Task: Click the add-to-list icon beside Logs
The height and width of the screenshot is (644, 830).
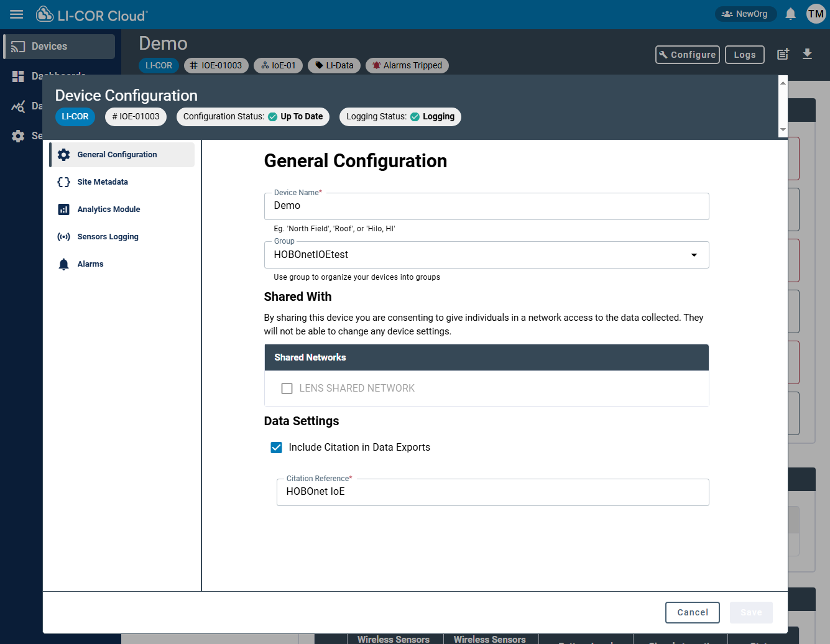Action: point(783,54)
